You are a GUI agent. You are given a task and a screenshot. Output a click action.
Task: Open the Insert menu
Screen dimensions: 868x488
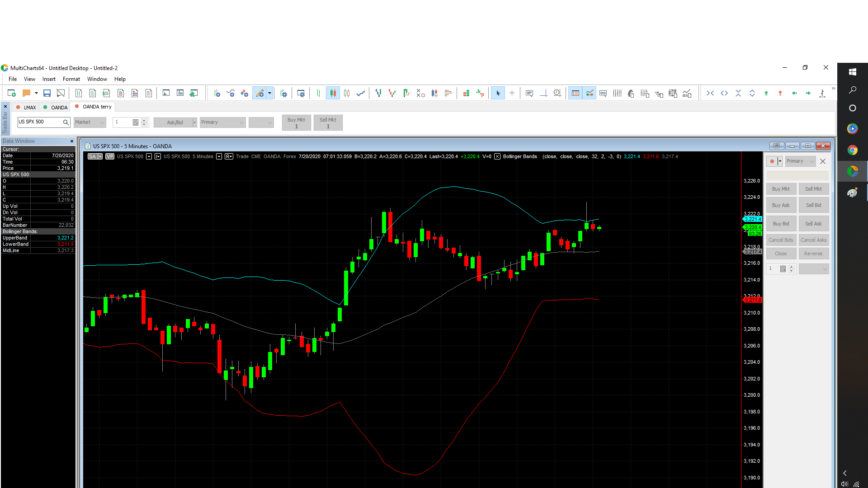49,79
